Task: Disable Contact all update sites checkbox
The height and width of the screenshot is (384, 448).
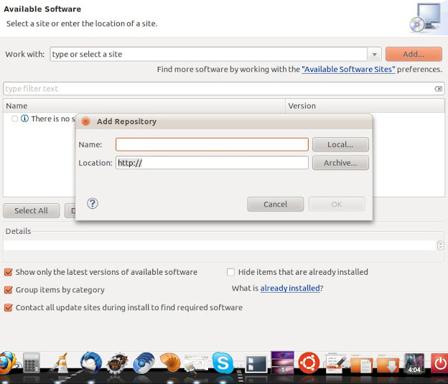Action: pos(8,307)
